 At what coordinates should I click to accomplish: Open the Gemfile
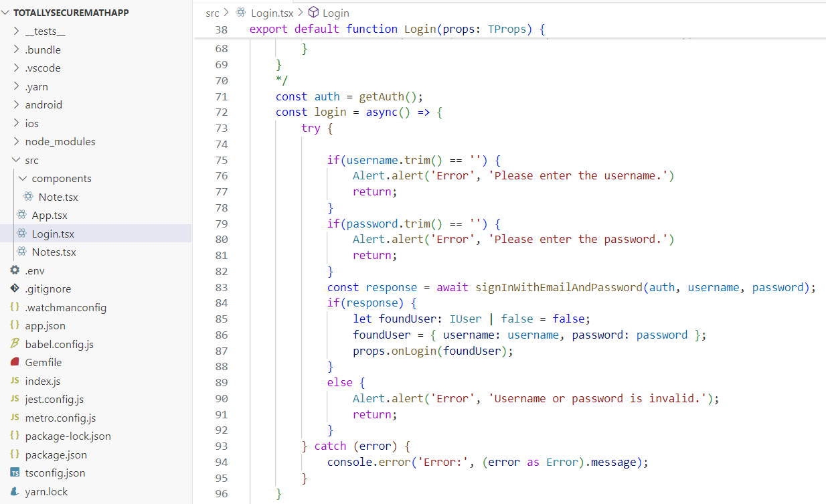[x=44, y=363]
